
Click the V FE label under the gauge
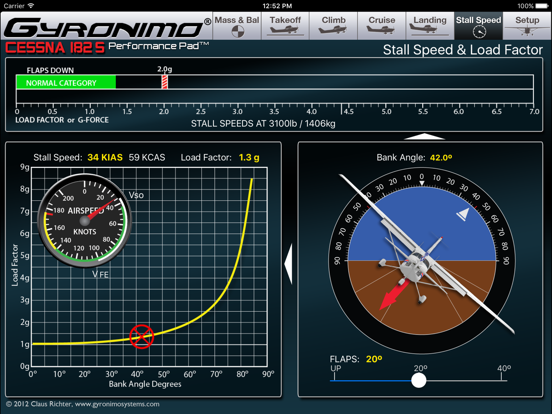pos(100,274)
